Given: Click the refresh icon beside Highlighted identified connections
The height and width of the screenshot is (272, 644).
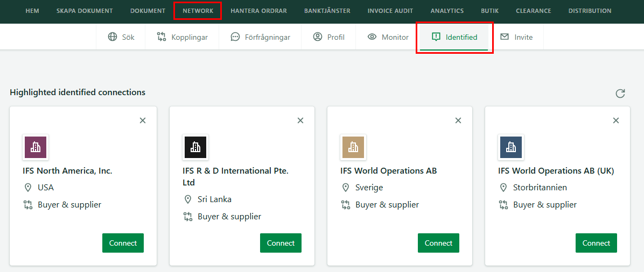Looking at the screenshot, I should (x=620, y=93).
